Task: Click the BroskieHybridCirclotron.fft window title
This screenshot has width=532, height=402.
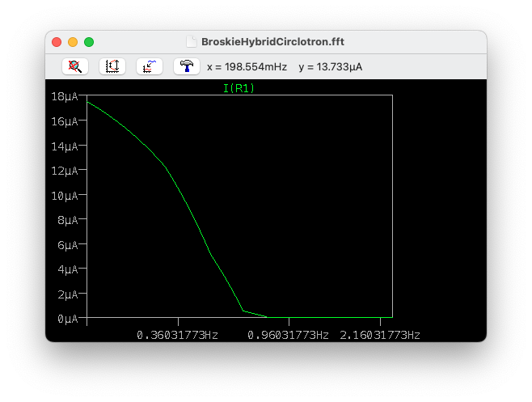Action: pyautogui.click(x=272, y=42)
